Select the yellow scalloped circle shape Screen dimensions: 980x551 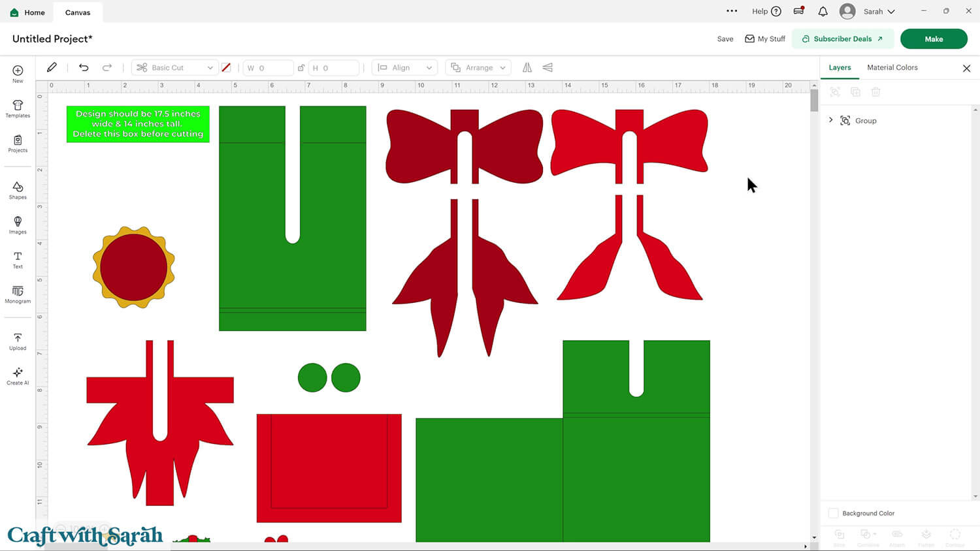coord(134,267)
